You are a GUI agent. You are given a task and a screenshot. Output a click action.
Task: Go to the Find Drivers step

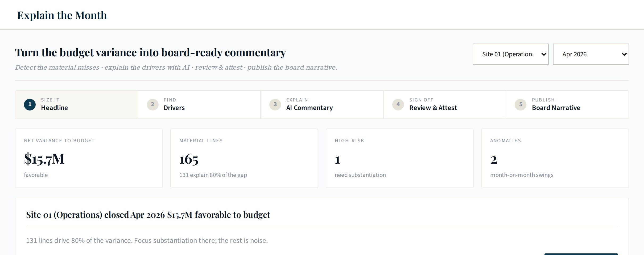pos(199,105)
